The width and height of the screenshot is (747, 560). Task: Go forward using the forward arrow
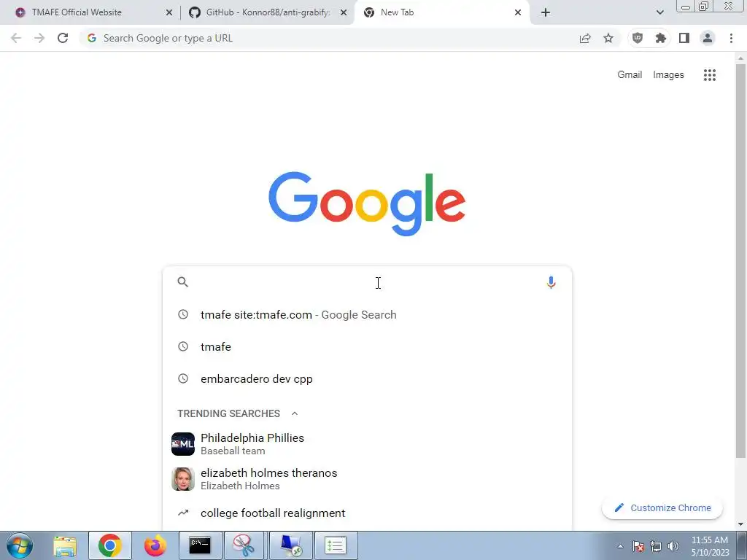(39, 38)
